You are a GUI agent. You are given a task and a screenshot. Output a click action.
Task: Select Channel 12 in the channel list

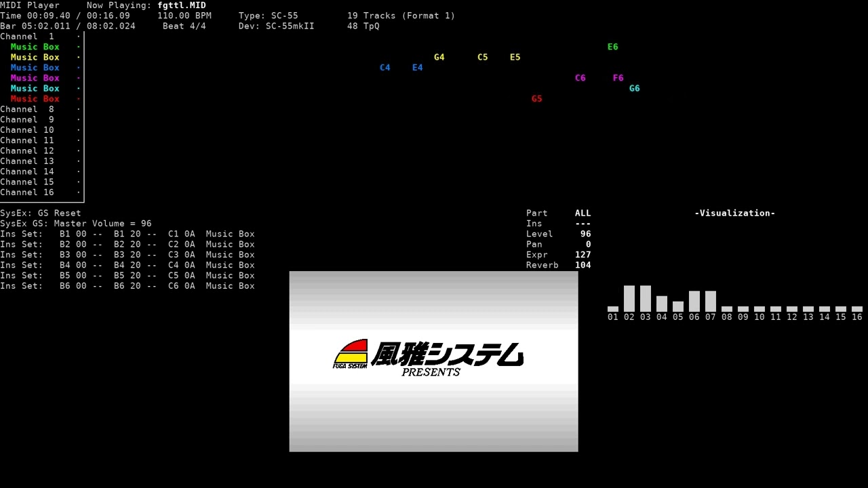[27, 150]
